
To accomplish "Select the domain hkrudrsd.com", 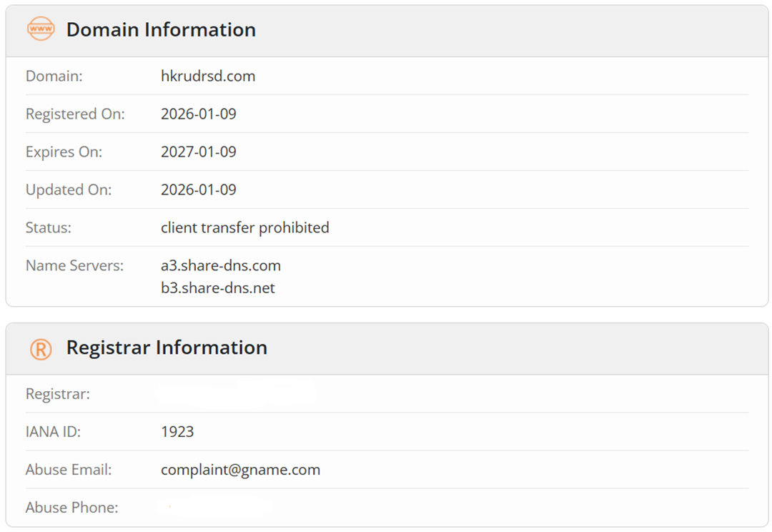I will [208, 76].
